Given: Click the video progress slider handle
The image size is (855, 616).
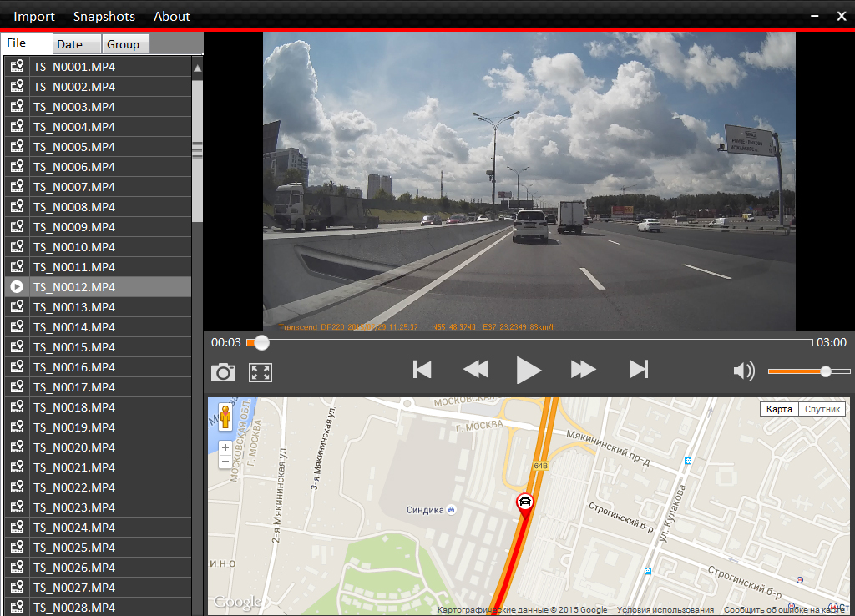Looking at the screenshot, I should click(261, 342).
